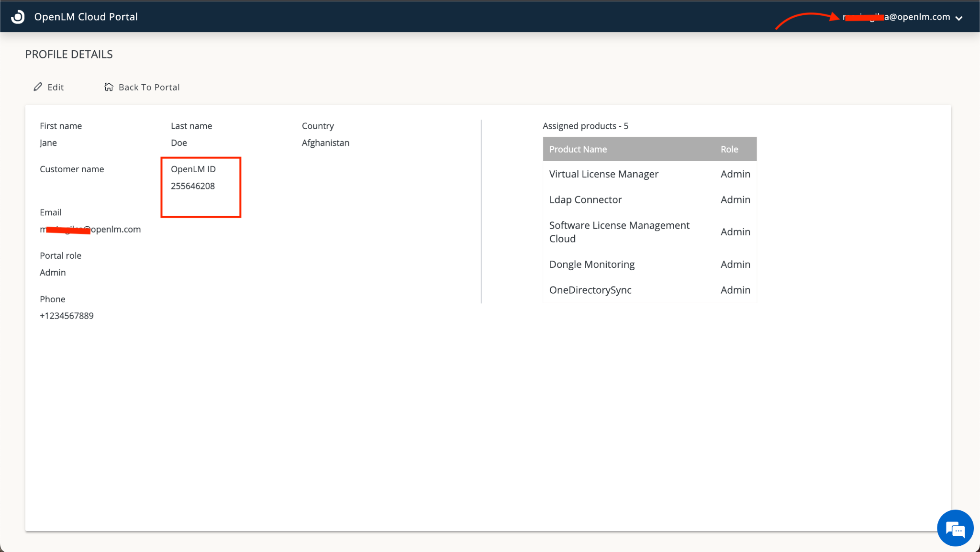980x552 pixels.
Task: Click the phone number value
Action: pyautogui.click(x=67, y=316)
